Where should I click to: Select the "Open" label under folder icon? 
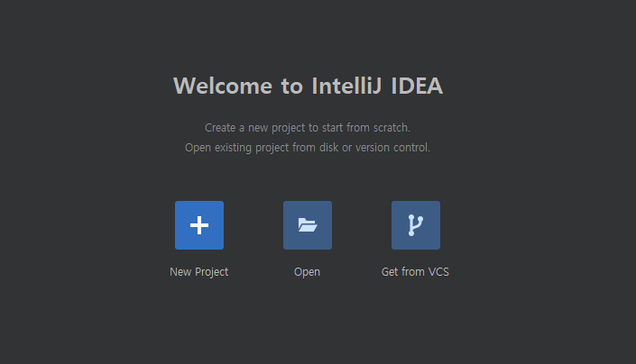307,272
